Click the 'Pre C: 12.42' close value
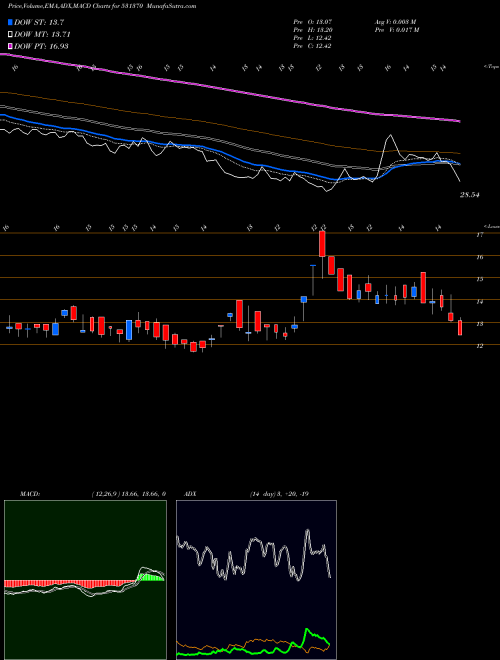 (312, 46)
